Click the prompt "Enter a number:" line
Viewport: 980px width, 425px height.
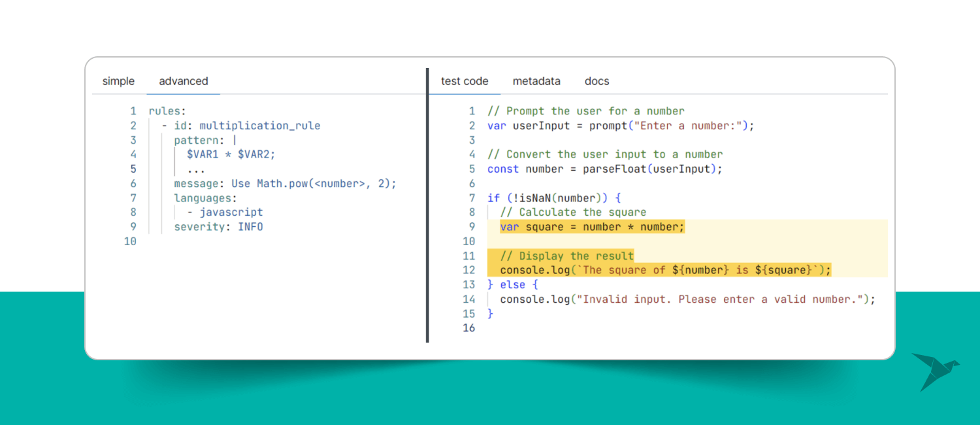click(621, 126)
